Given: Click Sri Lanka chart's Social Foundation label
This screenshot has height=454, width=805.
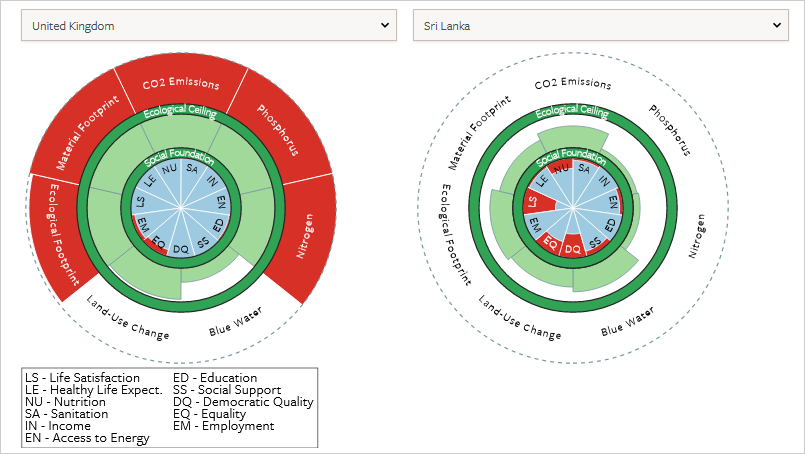Looking at the screenshot, I should 572,157.
